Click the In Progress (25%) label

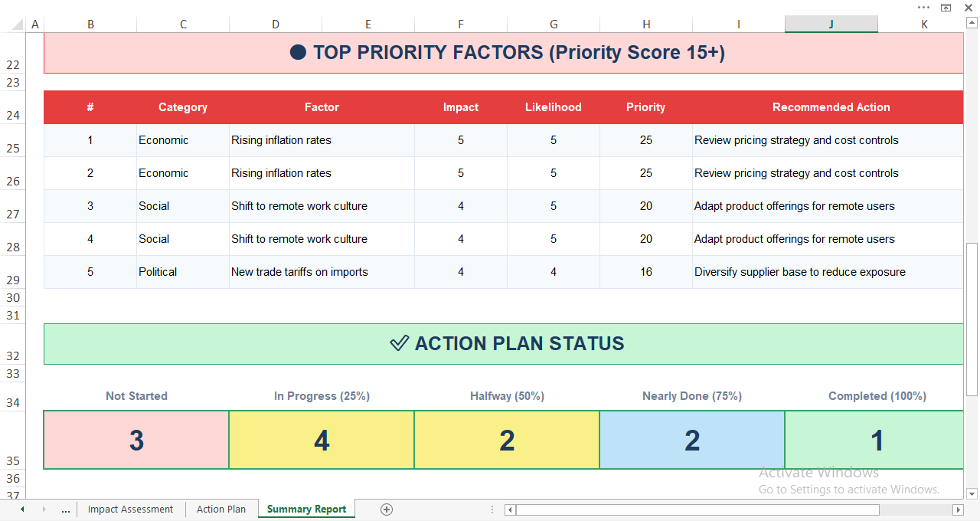coord(322,396)
